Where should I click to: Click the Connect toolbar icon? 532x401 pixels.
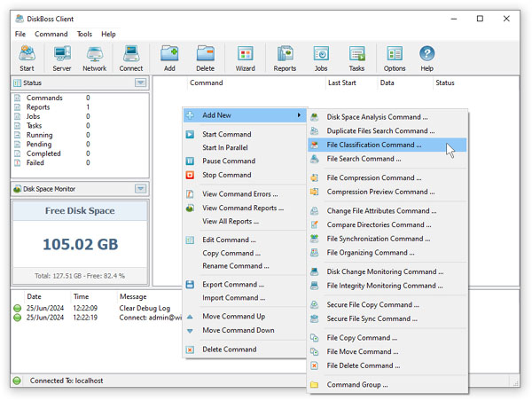(x=131, y=59)
